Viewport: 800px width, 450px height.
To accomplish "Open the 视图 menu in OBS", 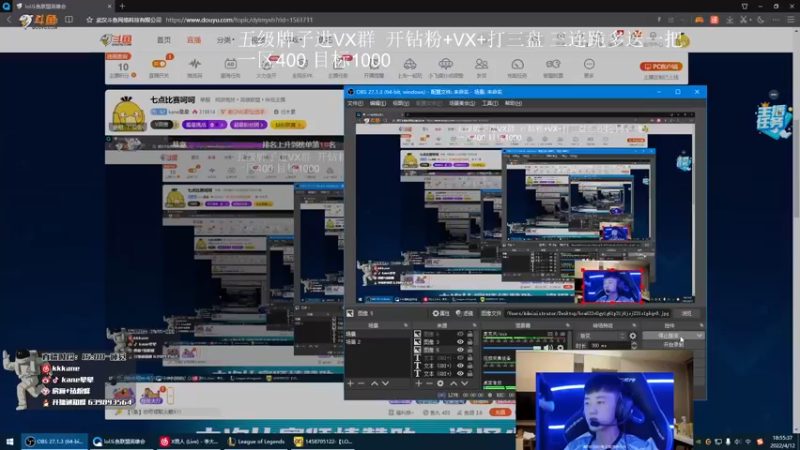I will [x=401, y=103].
